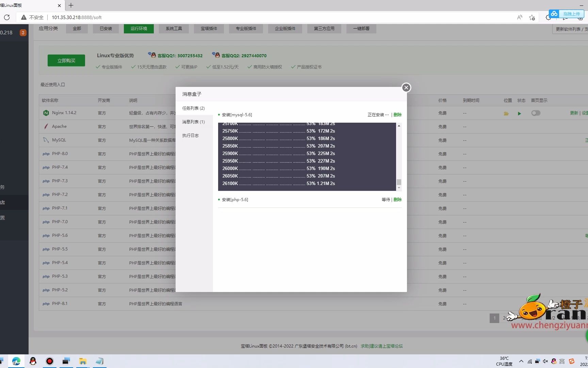Select the 运行环境 category
This screenshot has height=368, width=588.
click(x=139, y=29)
